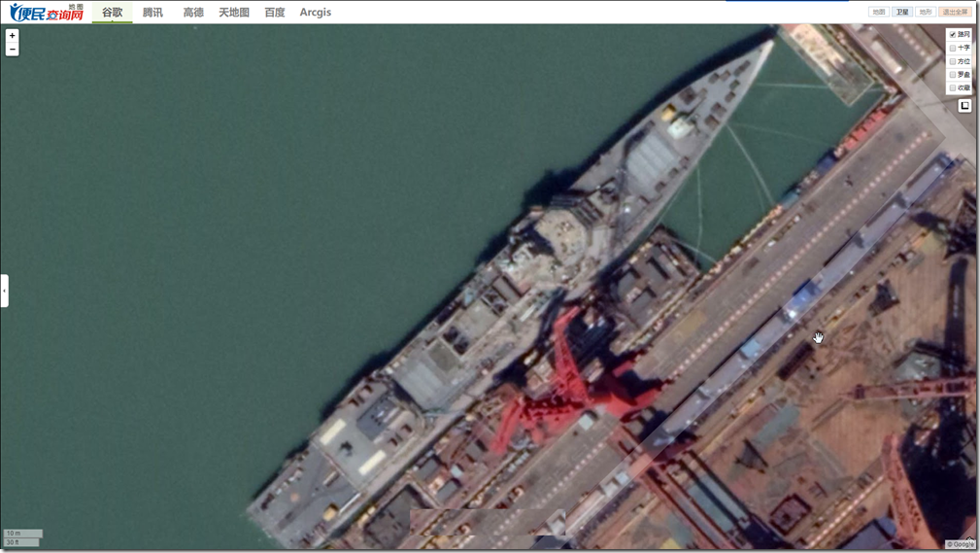This screenshot has height=553, width=980.
Task: Uncheck the 路网 road network checkbox
Action: tap(953, 34)
